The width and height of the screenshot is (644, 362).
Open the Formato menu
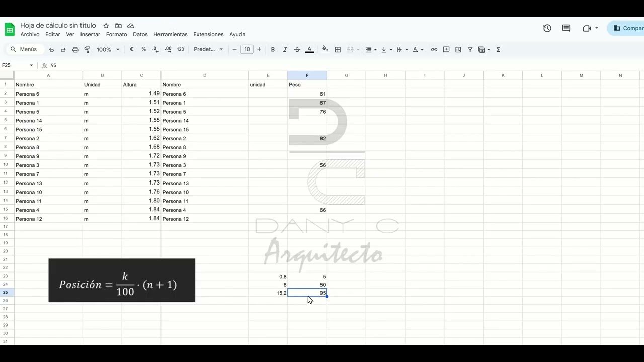[x=116, y=34]
